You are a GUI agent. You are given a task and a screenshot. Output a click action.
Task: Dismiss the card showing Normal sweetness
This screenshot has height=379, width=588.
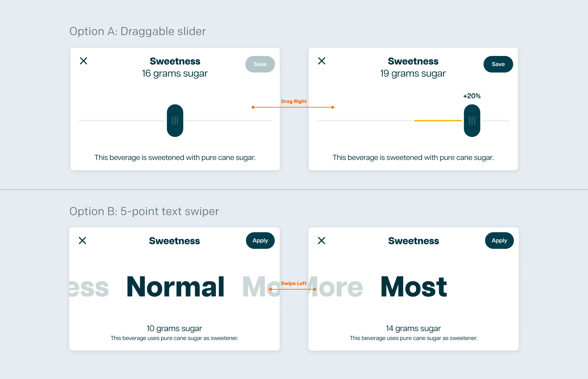[x=83, y=240]
